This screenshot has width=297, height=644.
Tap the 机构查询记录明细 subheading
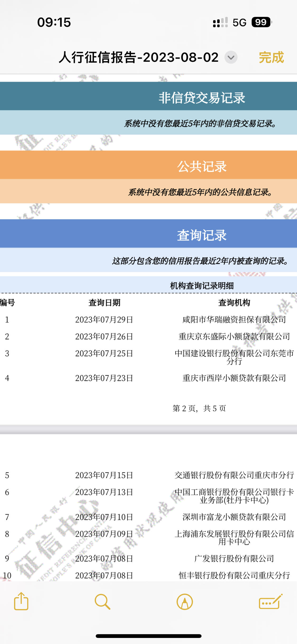point(202,286)
